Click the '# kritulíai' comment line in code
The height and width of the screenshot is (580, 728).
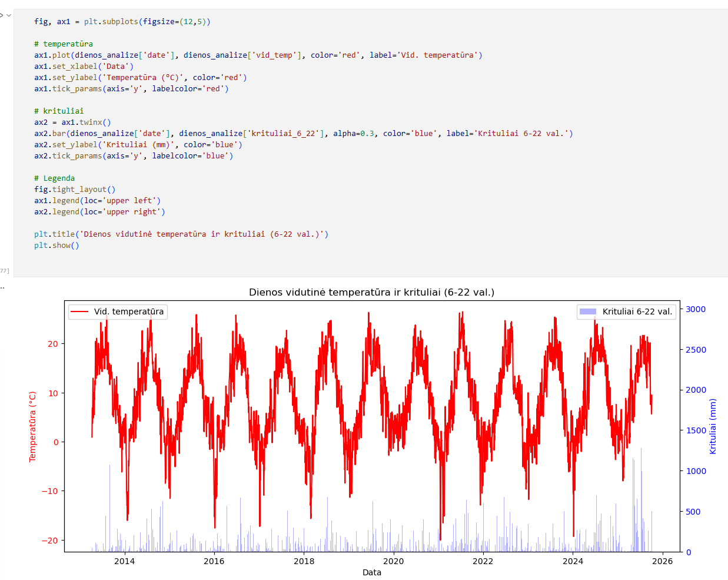coord(59,111)
